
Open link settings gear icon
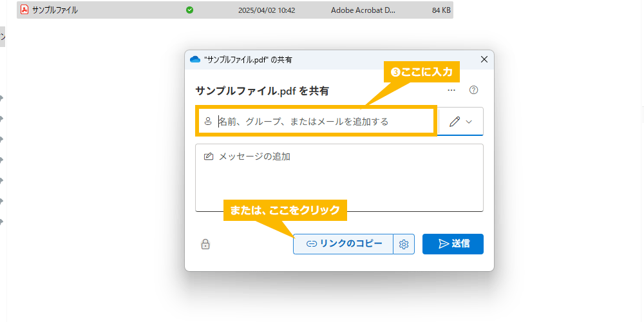pyautogui.click(x=404, y=244)
